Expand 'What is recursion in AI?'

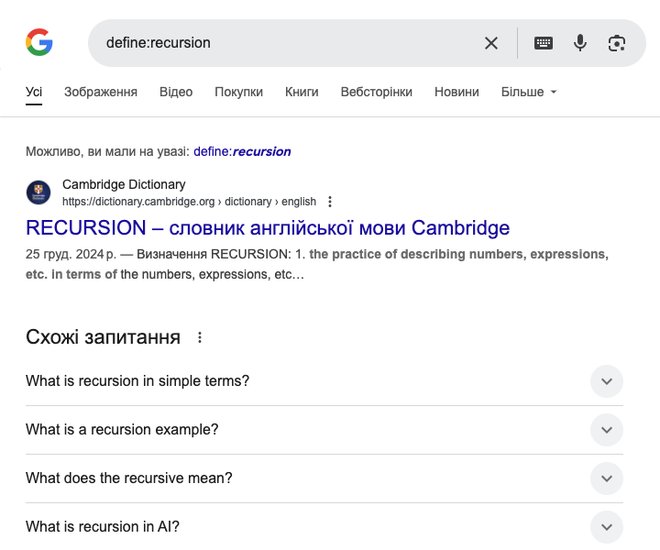click(x=324, y=526)
